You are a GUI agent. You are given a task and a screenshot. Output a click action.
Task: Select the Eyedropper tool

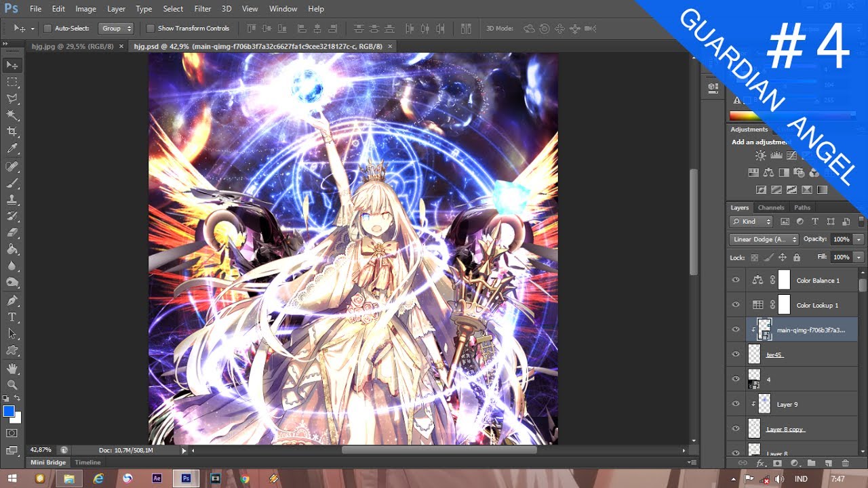click(x=12, y=149)
